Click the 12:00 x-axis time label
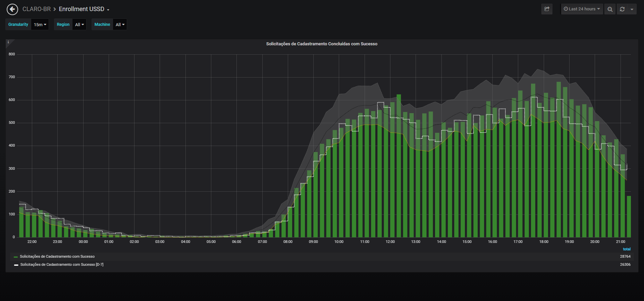This screenshot has height=301, width=644. point(390,242)
